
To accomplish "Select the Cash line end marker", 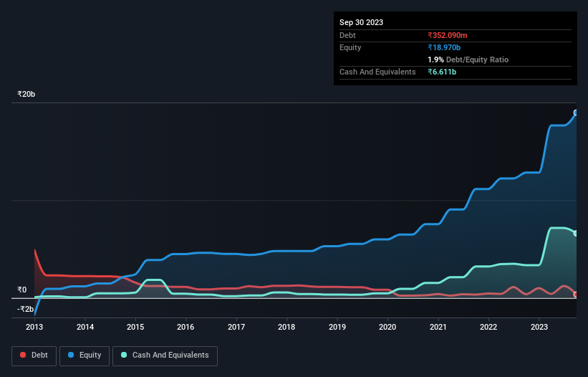I will point(576,234).
